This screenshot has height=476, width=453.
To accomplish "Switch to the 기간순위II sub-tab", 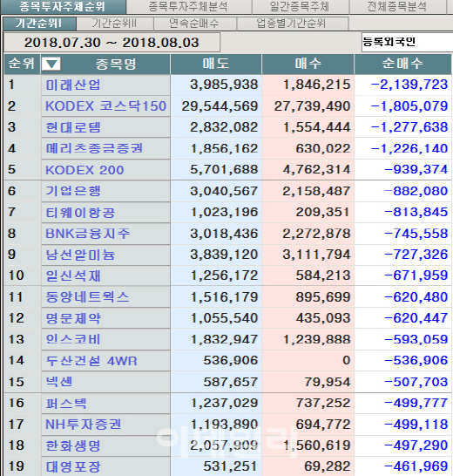I will click(x=115, y=24).
